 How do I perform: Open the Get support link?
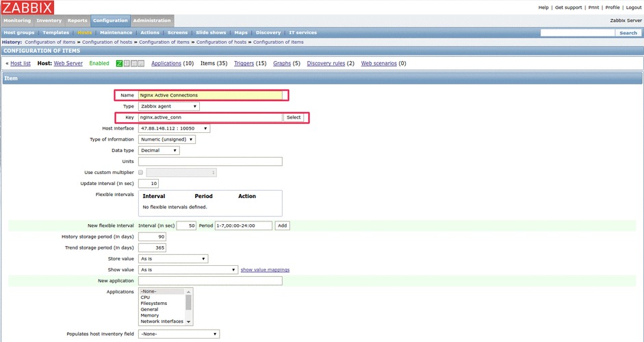click(x=569, y=8)
